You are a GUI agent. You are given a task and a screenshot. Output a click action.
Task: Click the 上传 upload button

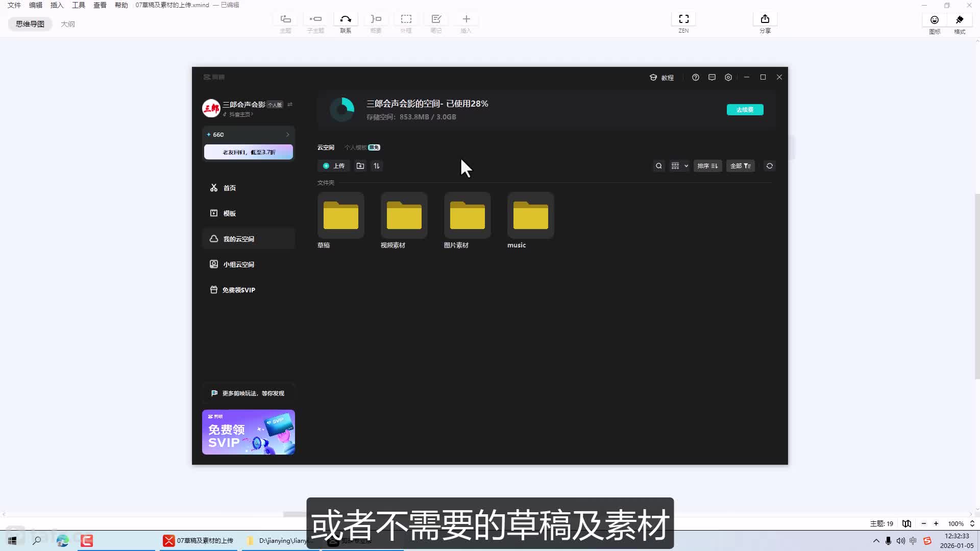[x=333, y=166]
